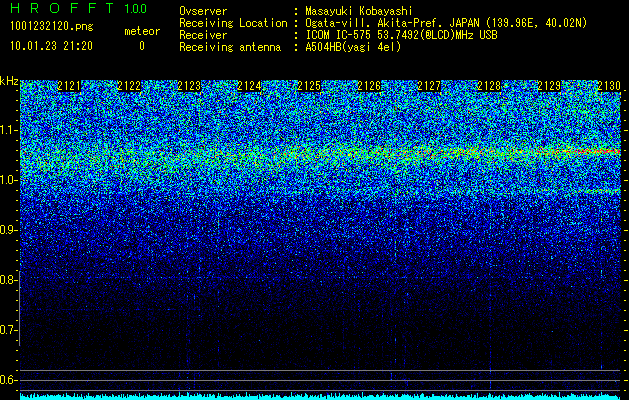Click the 2123 time marker
Screen dimensions: 629x400
[x=189, y=86]
